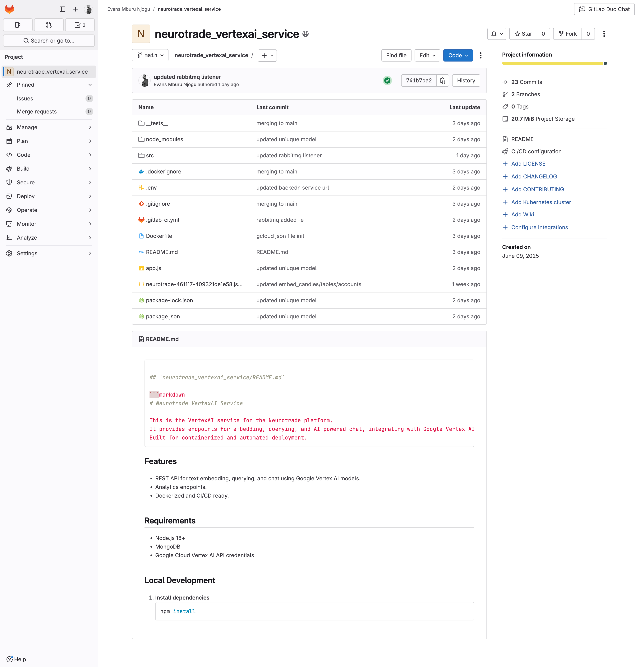Star the neurotrade_vertexai_service project
This screenshot has width=644, height=667.
click(523, 34)
